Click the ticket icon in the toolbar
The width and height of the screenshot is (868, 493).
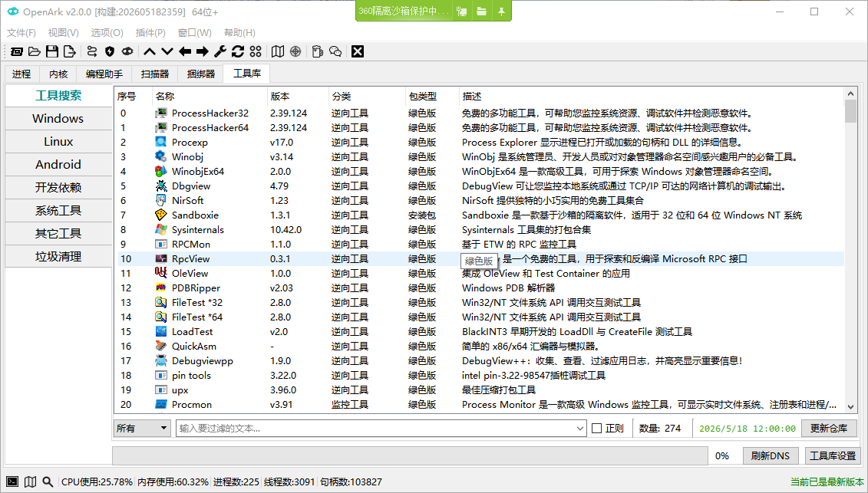pyautogui.click(x=17, y=51)
